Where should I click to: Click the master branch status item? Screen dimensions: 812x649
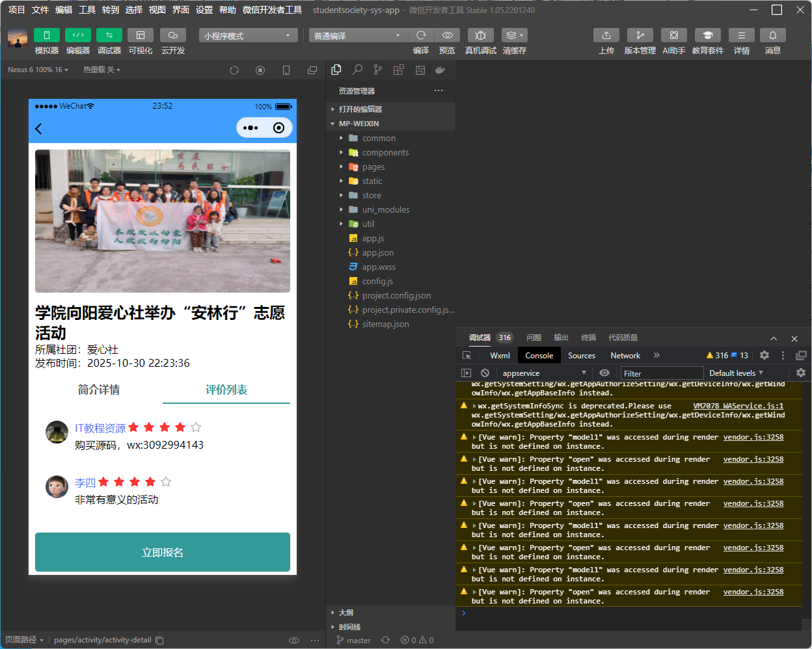pos(353,641)
